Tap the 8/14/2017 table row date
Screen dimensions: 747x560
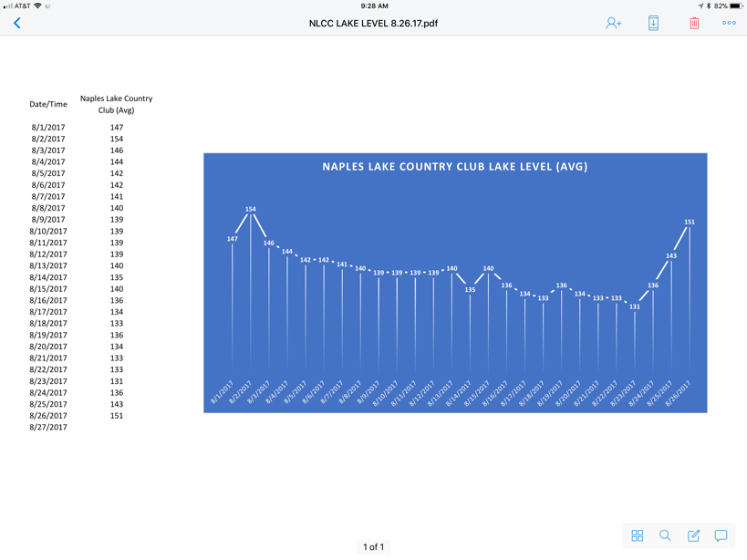48,277
